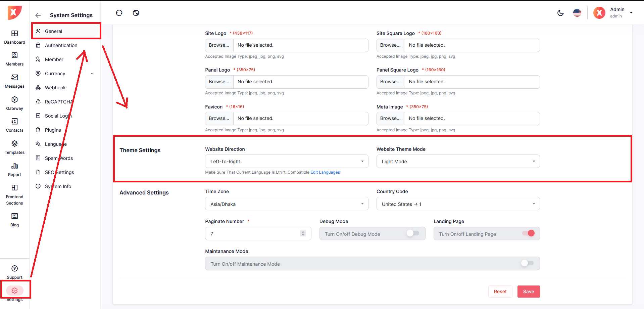The width and height of the screenshot is (644, 309).
Task: Open the Time Zone dropdown
Action: pyautogui.click(x=286, y=204)
